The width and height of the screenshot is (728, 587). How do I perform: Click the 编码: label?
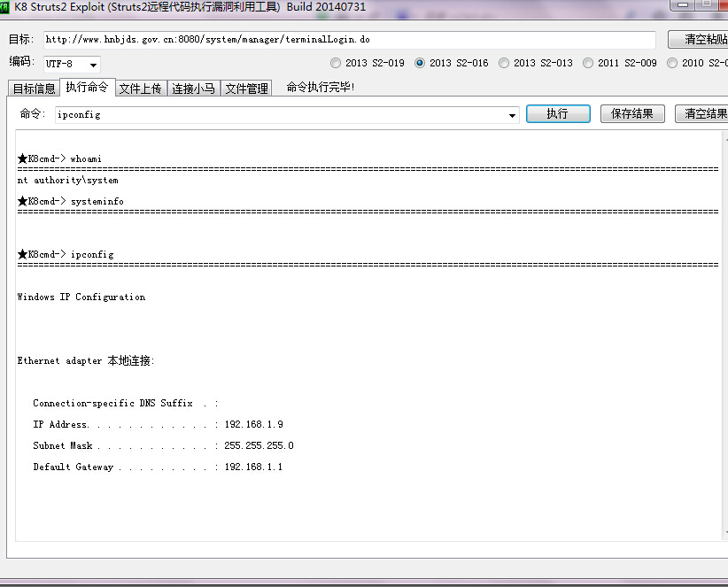[21, 61]
